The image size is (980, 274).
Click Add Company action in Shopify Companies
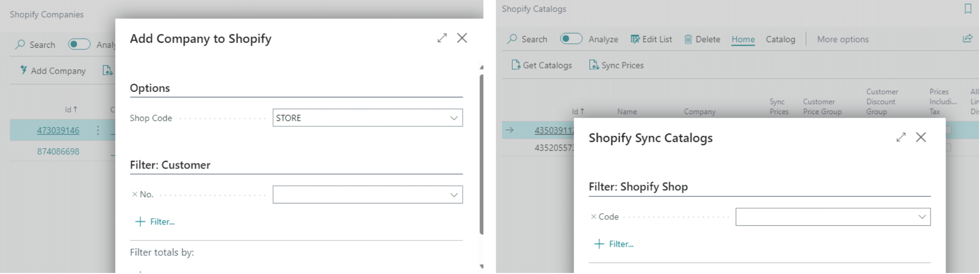click(53, 71)
